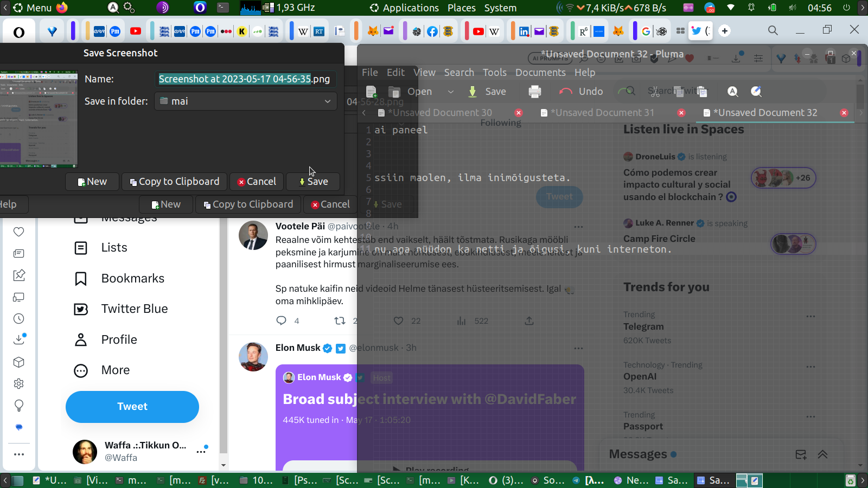This screenshot has height=488, width=868.
Task: Click the Open file icon in Pluma
Action: pos(394,92)
